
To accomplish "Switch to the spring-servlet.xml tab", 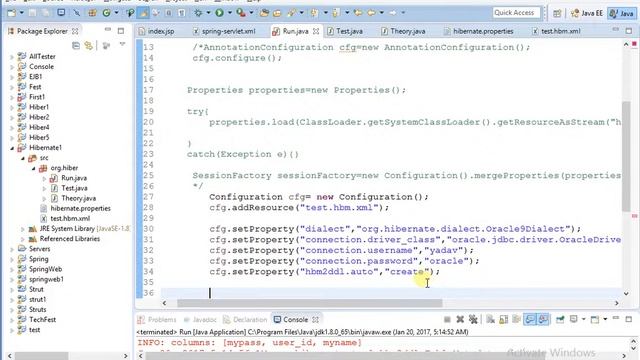I will (224, 31).
